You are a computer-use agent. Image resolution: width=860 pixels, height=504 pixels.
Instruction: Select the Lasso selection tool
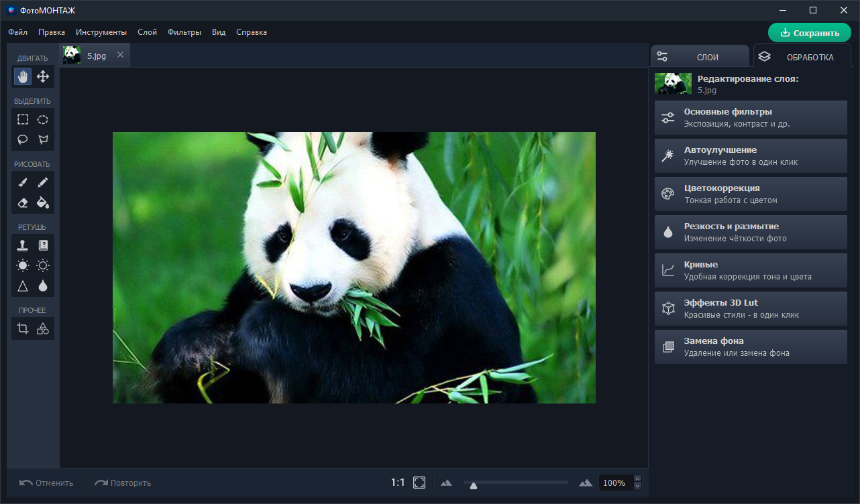[x=23, y=139]
